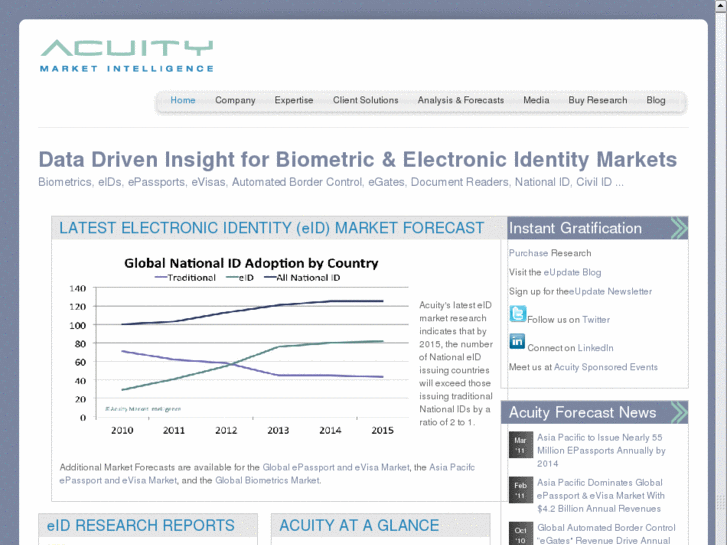Click the Acuity Forecast News chevron icon
Screen dimensions: 727x545
pos(679,412)
